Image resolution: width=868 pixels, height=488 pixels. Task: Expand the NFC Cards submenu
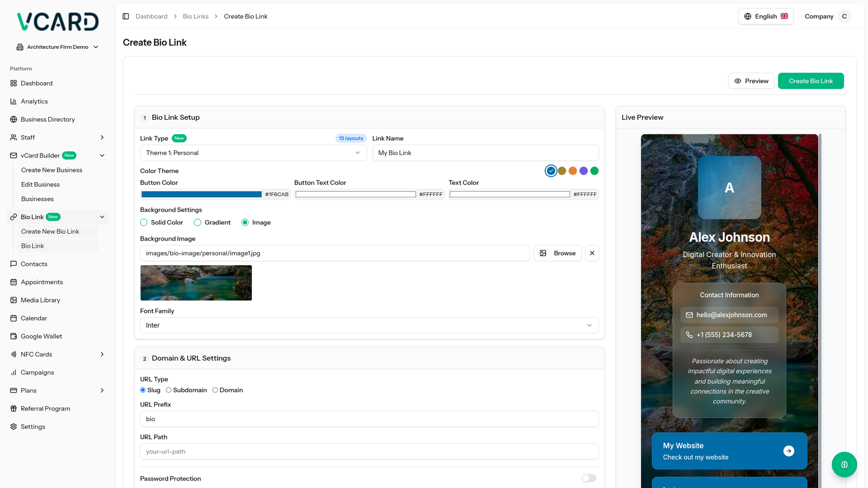coord(102,354)
